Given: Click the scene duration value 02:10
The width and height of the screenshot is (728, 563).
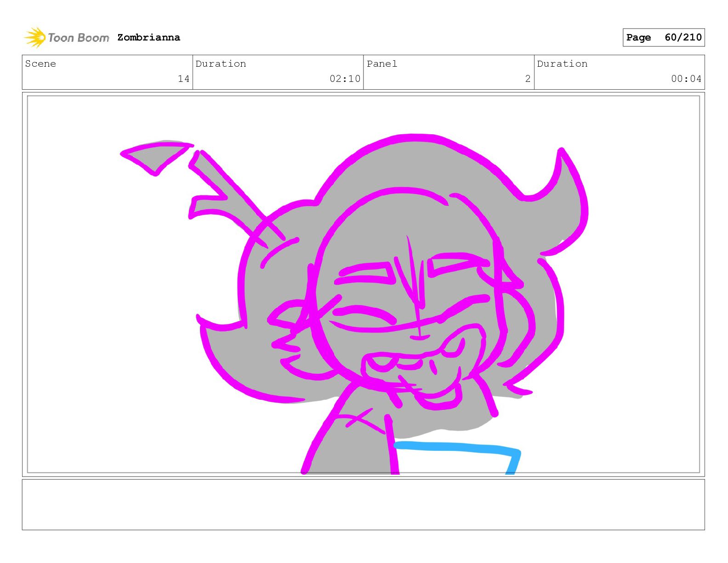Looking at the screenshot, I should click(x=345, y=79).
